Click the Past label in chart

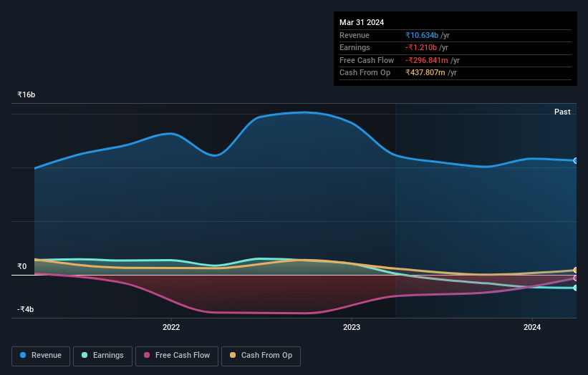(562, 112)
